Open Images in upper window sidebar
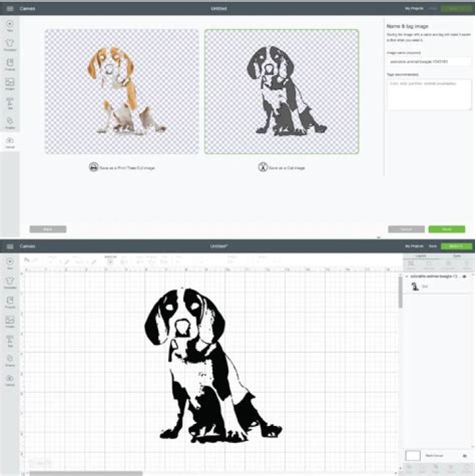The image size is (475, 476). point(10,84)
